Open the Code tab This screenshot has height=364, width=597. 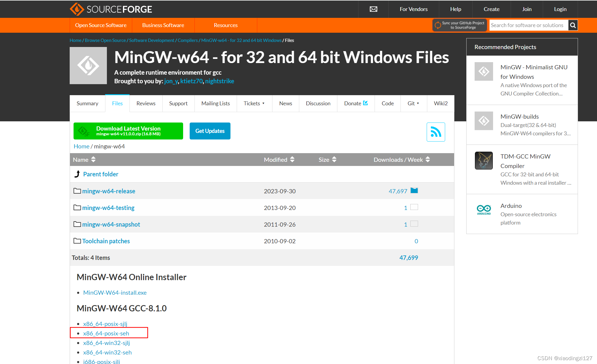388,103
